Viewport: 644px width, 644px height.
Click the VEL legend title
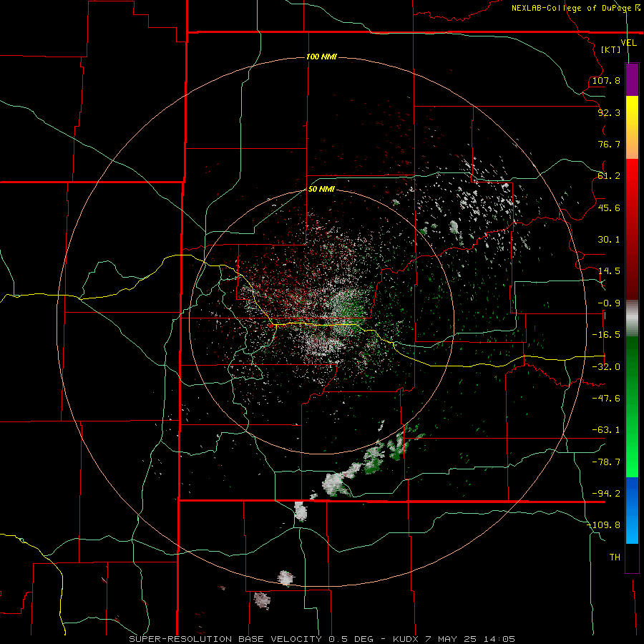point(628,42)
